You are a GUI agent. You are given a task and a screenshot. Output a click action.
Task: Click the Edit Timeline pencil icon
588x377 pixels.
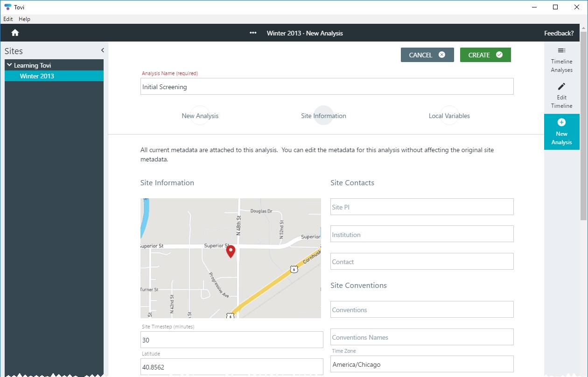pyautogui.click(x=561, y=87)
